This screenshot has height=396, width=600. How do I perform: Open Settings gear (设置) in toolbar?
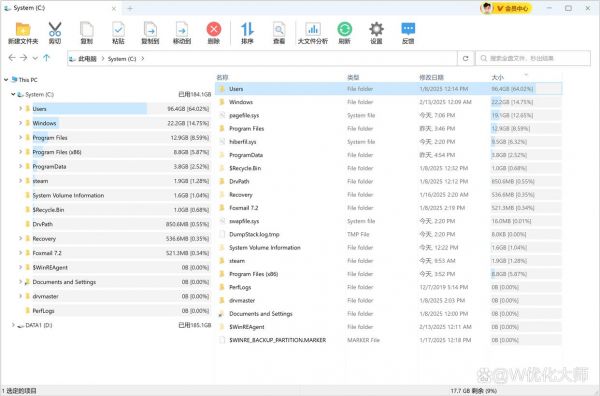click(x=376, y=29)
